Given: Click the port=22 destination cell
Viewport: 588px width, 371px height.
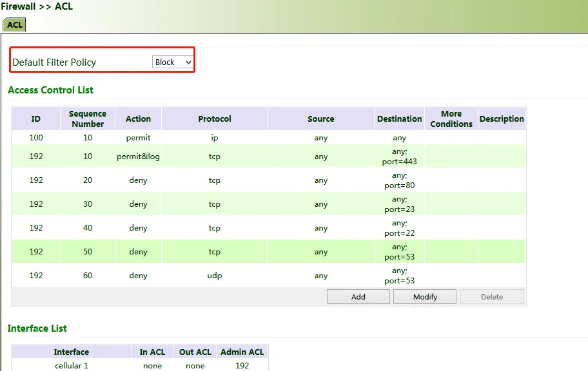Looking at the screenshot, I should [x=399, y=228].
